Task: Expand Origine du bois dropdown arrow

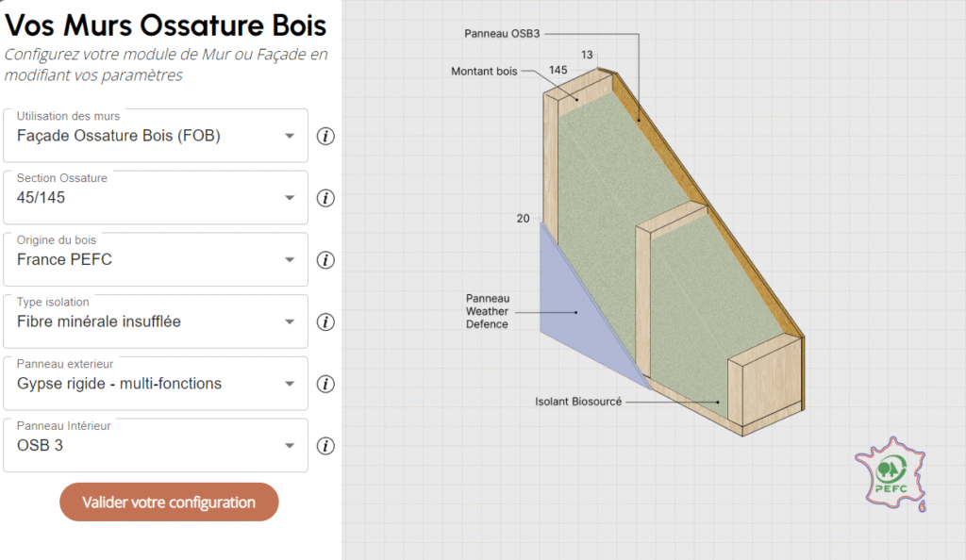Action: click(290, 260)
